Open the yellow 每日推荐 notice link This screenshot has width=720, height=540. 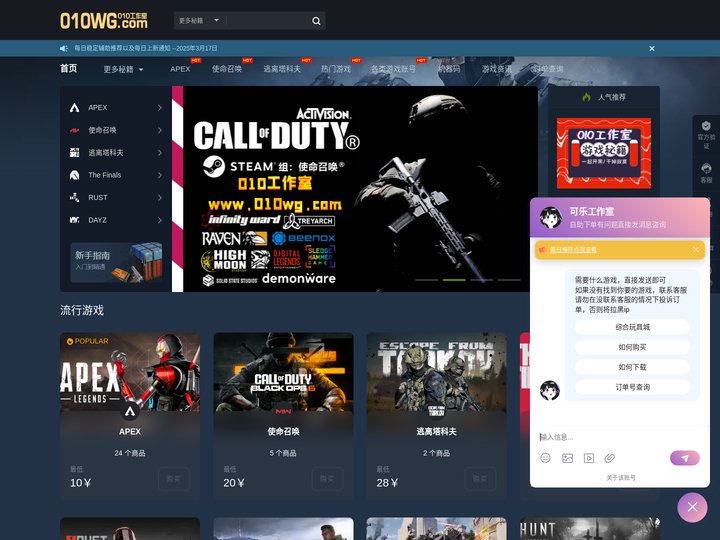(x=573, y=250)
